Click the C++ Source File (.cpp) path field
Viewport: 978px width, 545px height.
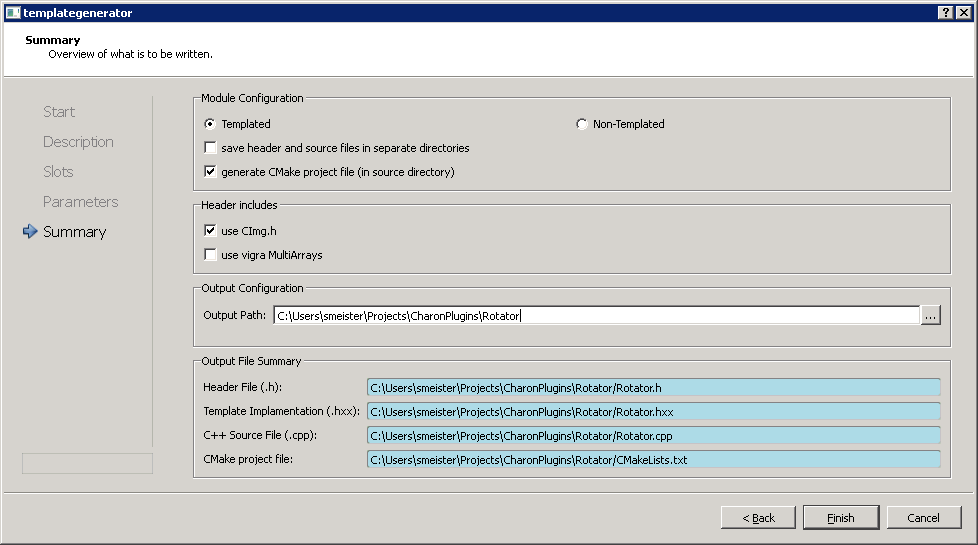click(653, 435)
